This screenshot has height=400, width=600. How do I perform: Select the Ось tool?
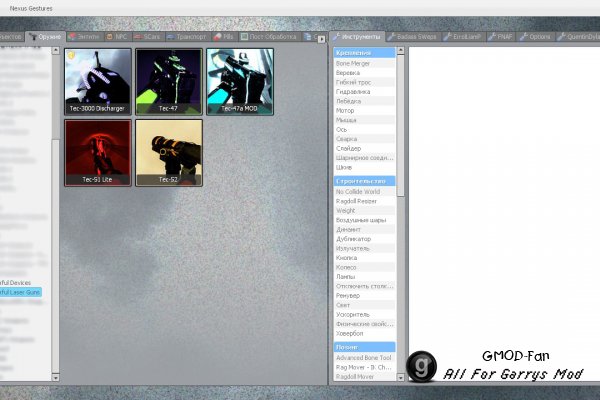pyautogui.click(x=364, y=130)
